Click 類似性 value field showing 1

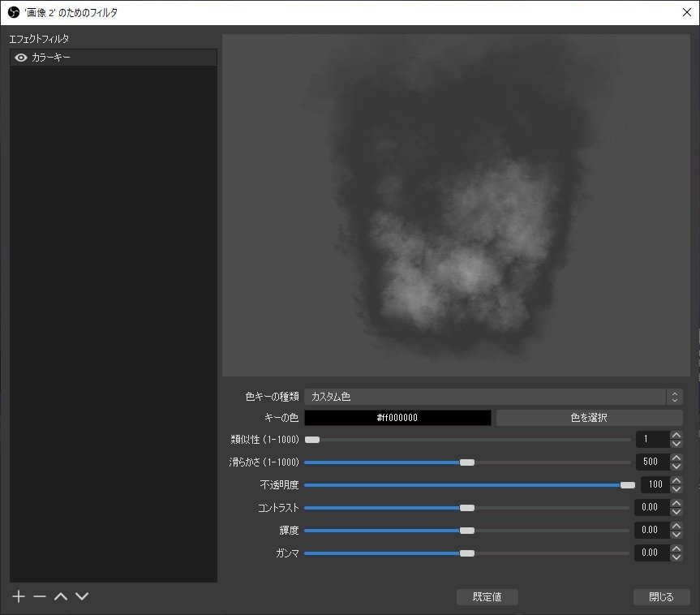[x=653, y=439]
